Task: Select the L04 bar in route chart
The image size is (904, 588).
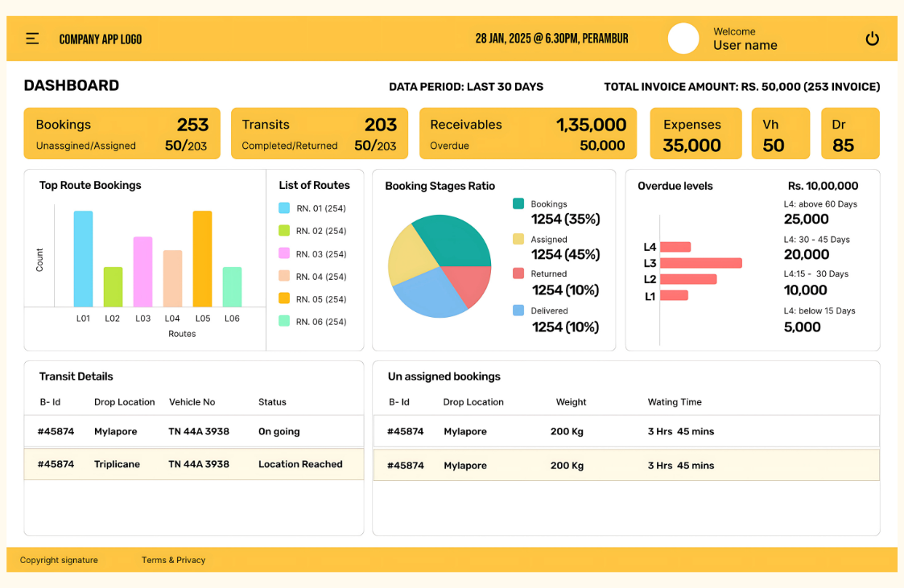Action: (172, 279)
